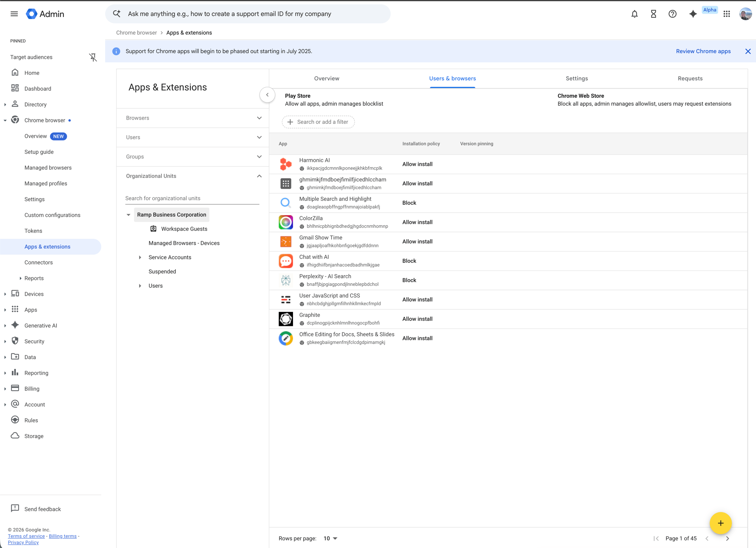Click the yellow add app plus button

[720, 523]
